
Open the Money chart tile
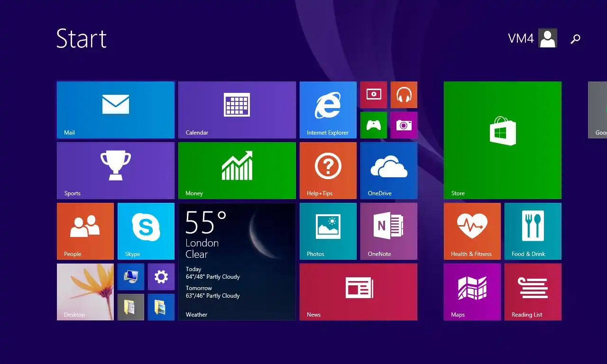[x=237, y=171]
